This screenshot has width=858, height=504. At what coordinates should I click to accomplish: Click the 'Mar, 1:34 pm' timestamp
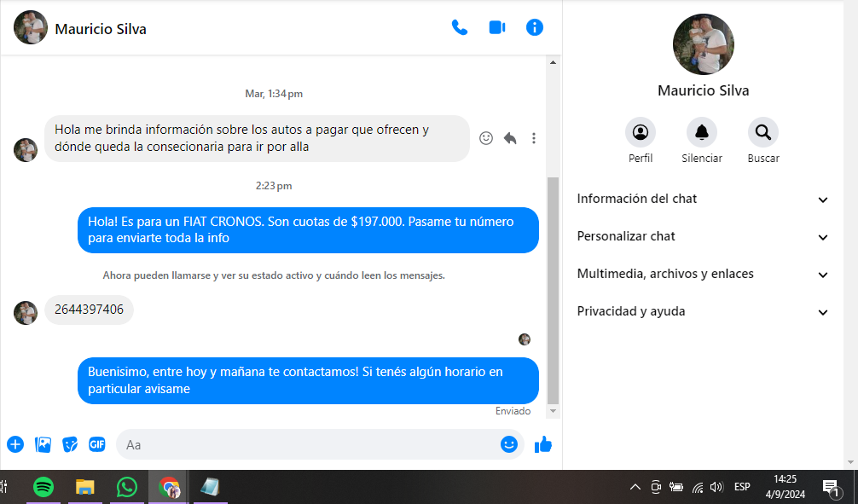click(x=274, y=94)
